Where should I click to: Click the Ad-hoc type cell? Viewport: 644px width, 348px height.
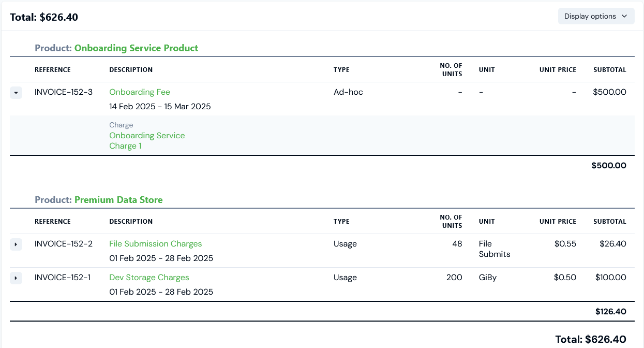click(x=348, y=92)
